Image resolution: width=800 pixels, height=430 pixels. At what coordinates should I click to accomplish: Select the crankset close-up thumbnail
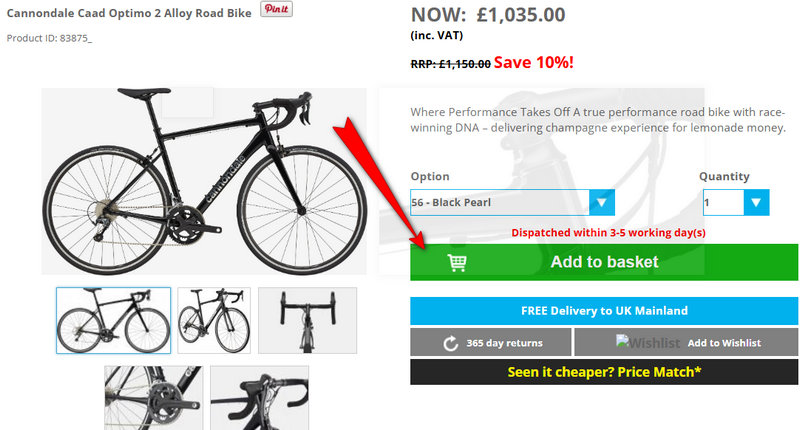tap(154, 398)
